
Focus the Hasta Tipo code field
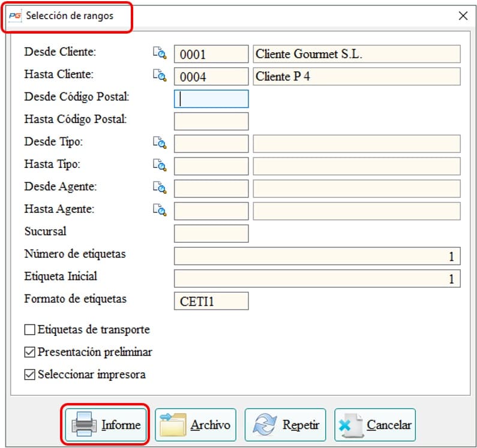point(211,166)
